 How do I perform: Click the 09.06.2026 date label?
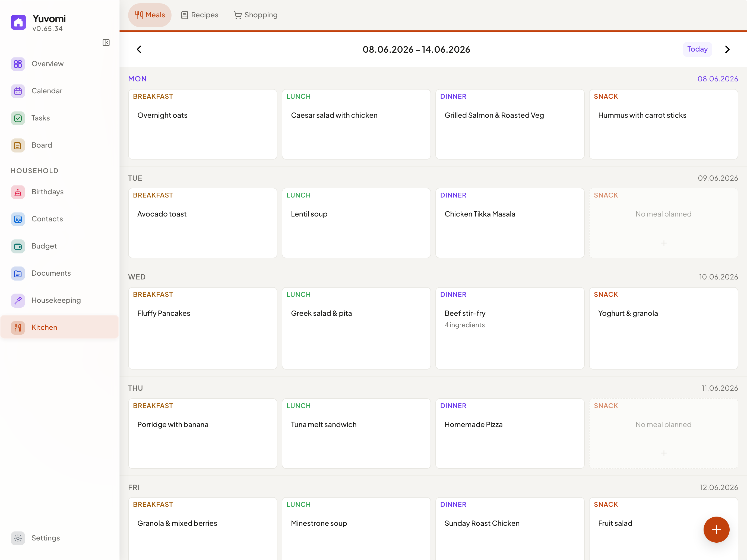click(x=718, y=178)
